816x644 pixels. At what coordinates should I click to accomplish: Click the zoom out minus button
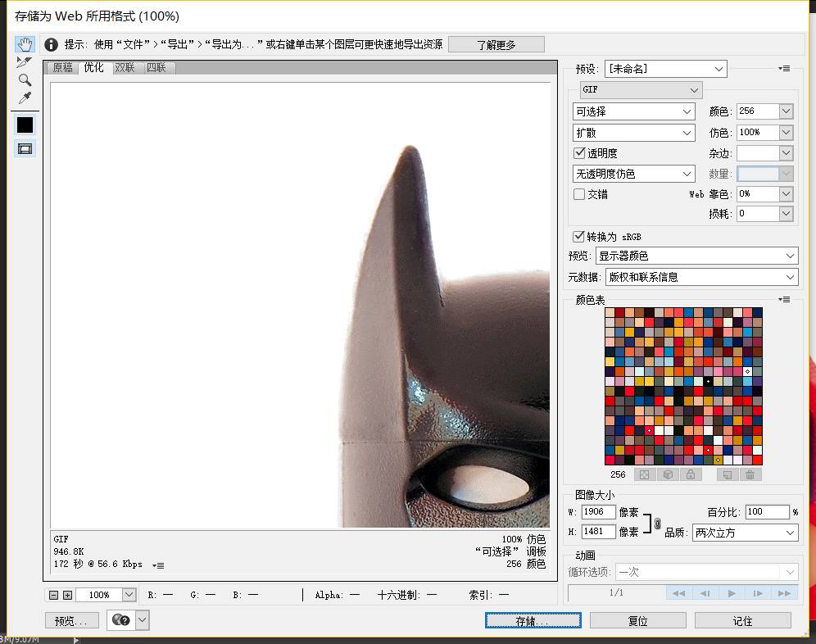pyautogui.click(x=54, y=595)
